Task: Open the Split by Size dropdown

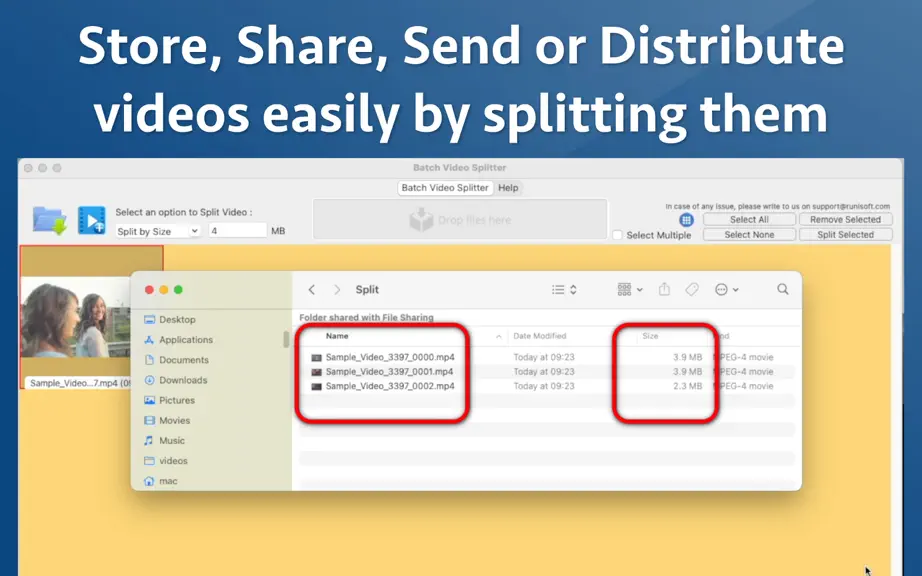Action: pos(158,231)
